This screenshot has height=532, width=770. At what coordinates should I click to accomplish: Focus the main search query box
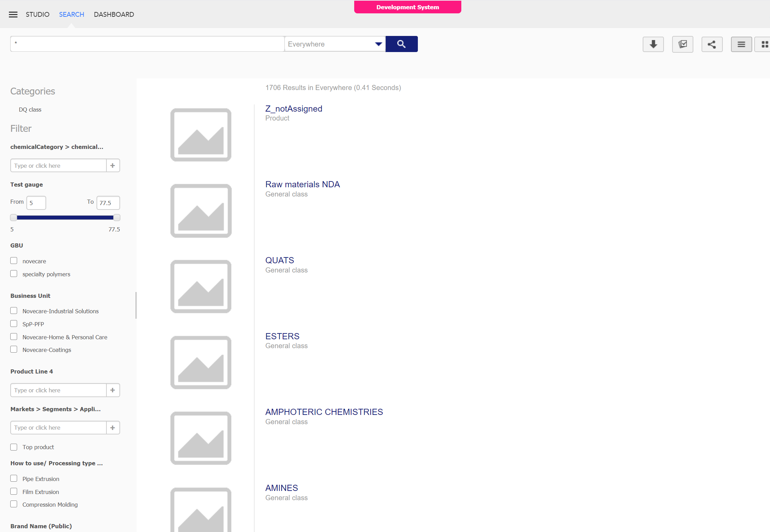[x=147, y=44]
